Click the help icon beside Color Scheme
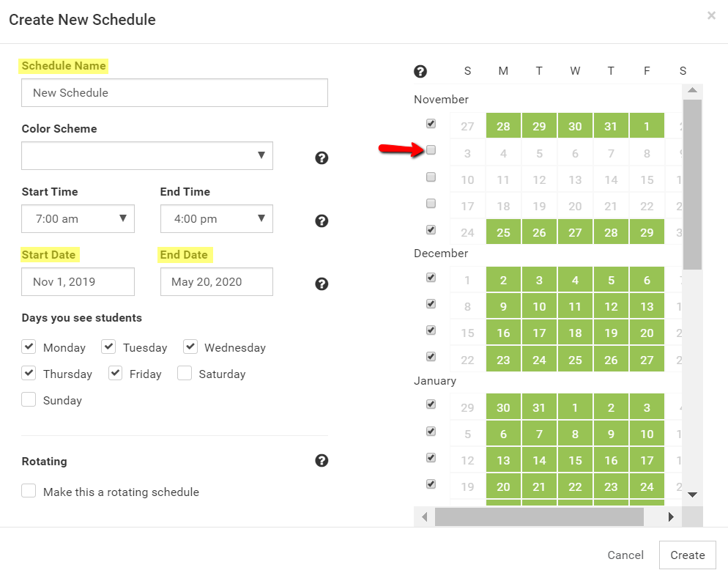Screen dimensions: 728x581 tap(322, 158)
